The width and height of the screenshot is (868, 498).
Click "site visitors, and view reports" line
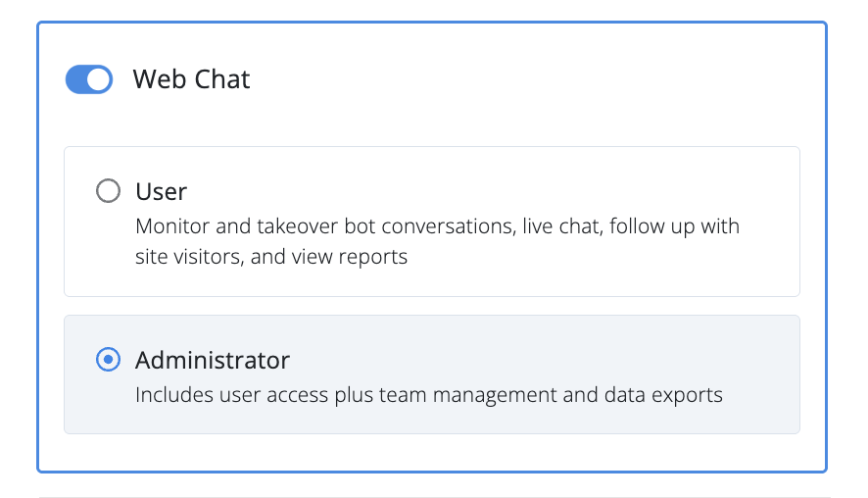(271, 258)
